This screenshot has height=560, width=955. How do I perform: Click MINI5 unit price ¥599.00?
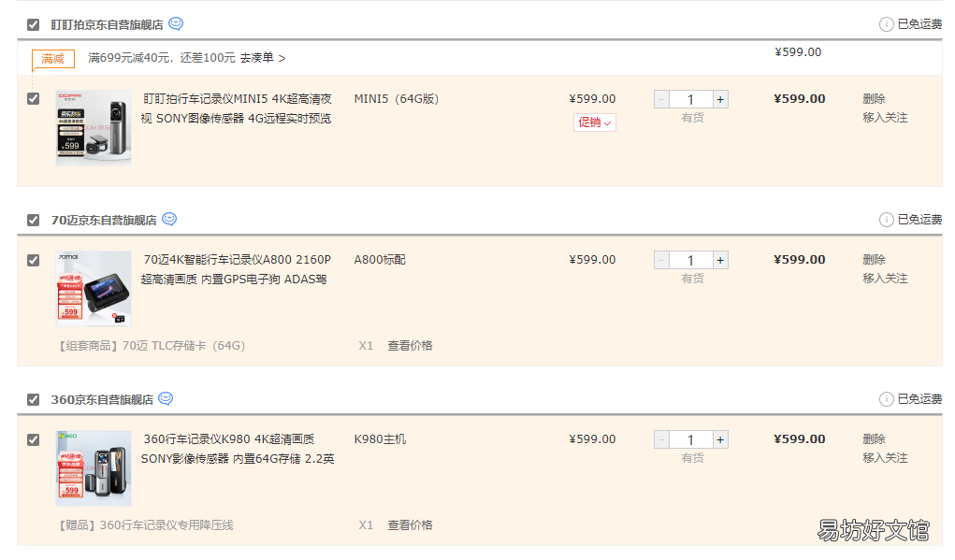[593, 98]
